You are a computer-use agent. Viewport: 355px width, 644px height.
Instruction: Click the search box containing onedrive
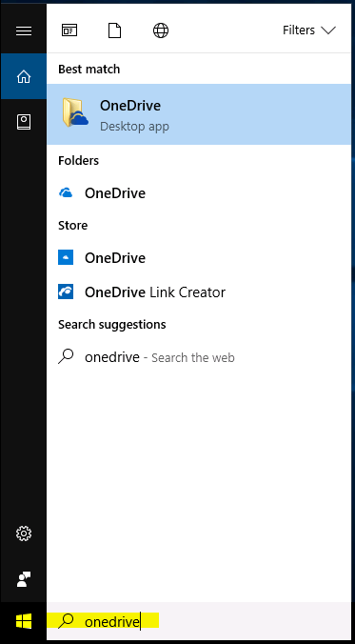pos(199,621)
